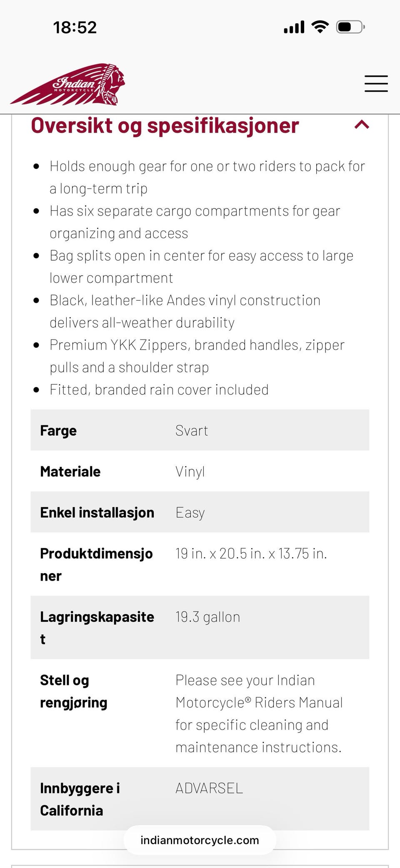Select the Enkel installasjon row
Image resolution: width=400 pixels, height=868 pixels.
point(200,512)
